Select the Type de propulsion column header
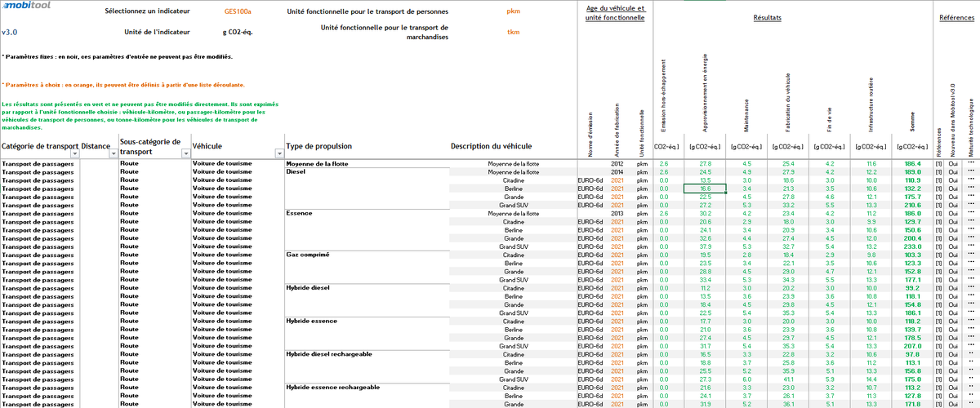This screenshot has width=980, height=408. [319, 146]
